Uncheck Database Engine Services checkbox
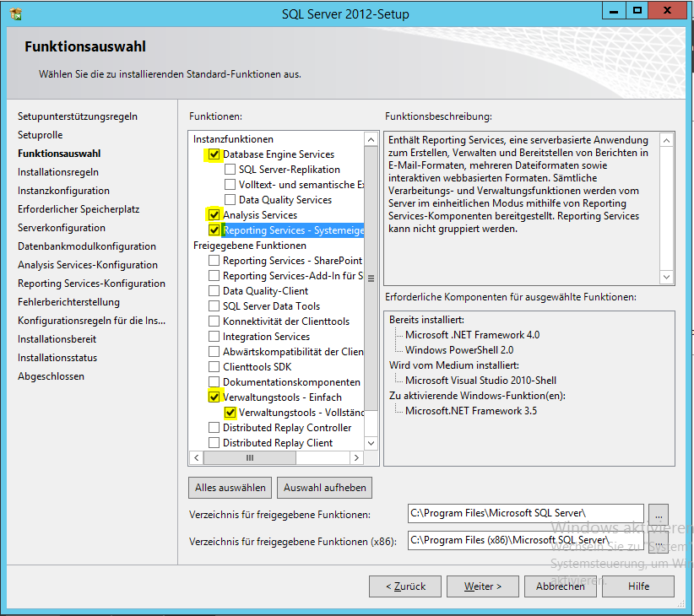Screen dimensions: 694x616 (x=214, y=154)
